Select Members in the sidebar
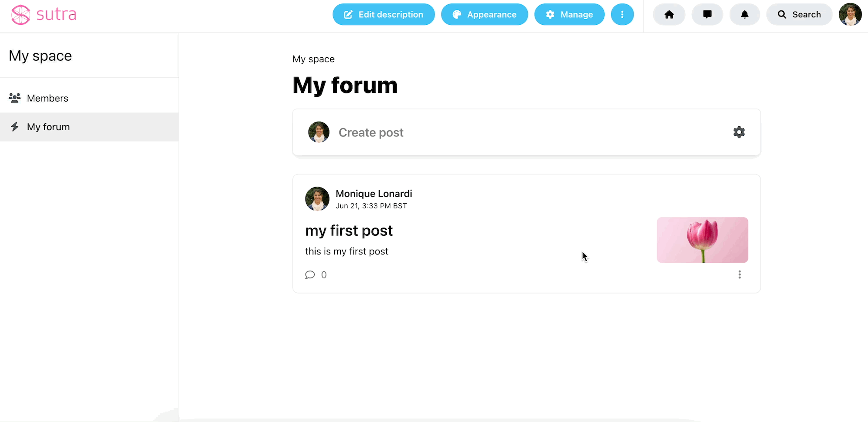This screenshot has height=422, width=868. coord(89,98)
